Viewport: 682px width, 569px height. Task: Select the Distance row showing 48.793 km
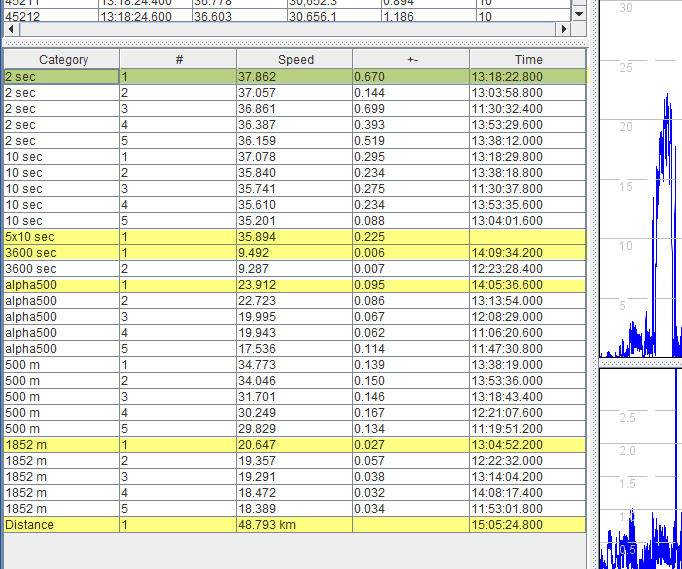pos(295,525)
